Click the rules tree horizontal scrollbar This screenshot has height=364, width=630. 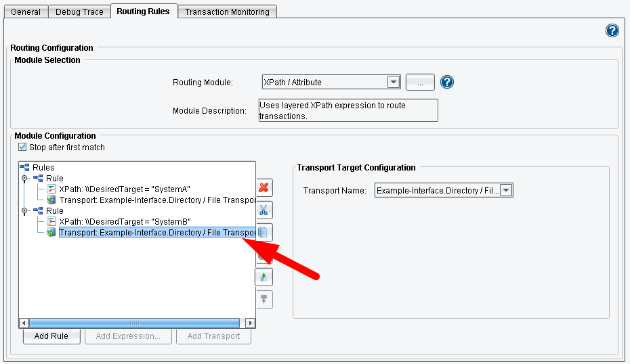coord(135,323)
